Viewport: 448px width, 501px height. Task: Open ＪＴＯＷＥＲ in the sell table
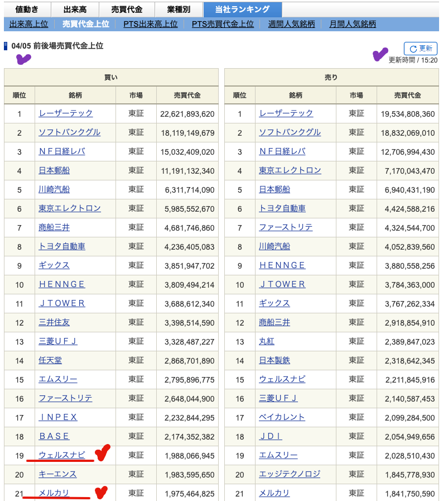click(x=282, y=284)
